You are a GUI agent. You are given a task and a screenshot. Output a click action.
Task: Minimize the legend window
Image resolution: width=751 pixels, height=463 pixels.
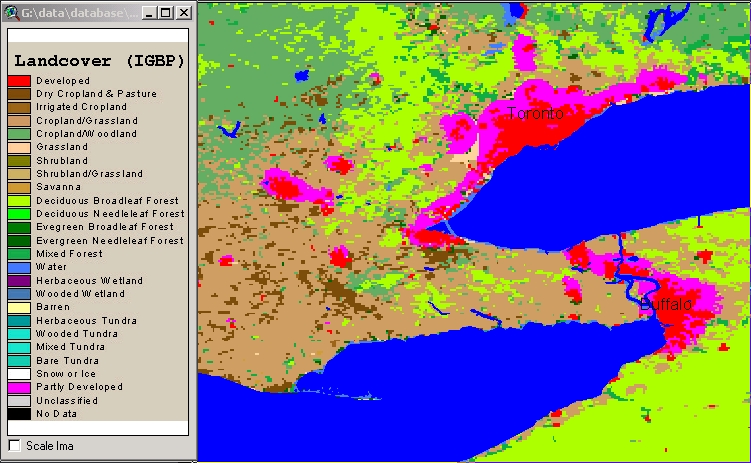tap(150, 13)
